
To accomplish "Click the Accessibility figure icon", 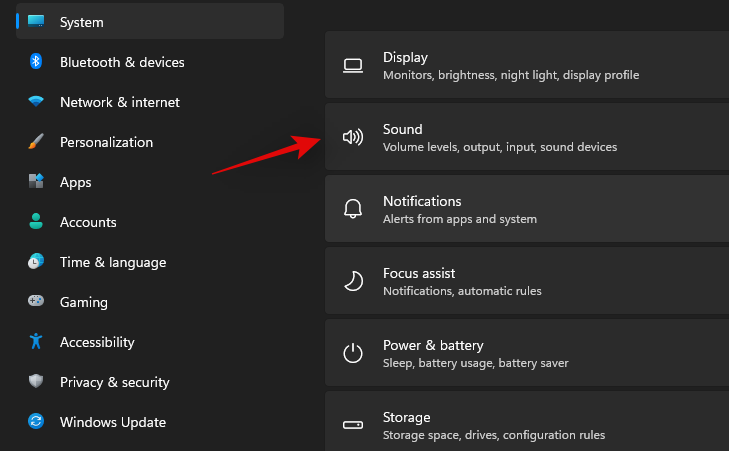I will [36, 342].
